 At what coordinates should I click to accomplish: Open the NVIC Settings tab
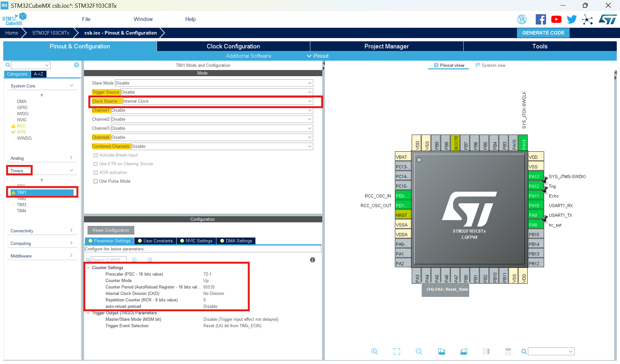(196, 241)
